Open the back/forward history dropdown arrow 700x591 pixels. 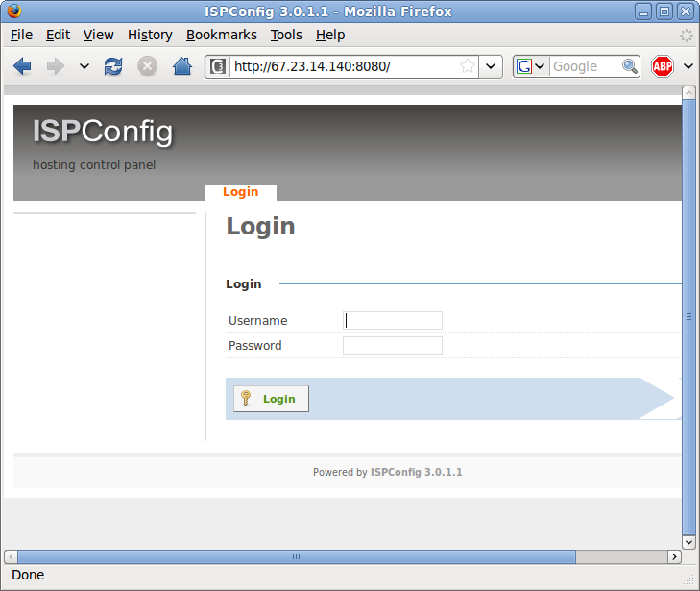84,66
